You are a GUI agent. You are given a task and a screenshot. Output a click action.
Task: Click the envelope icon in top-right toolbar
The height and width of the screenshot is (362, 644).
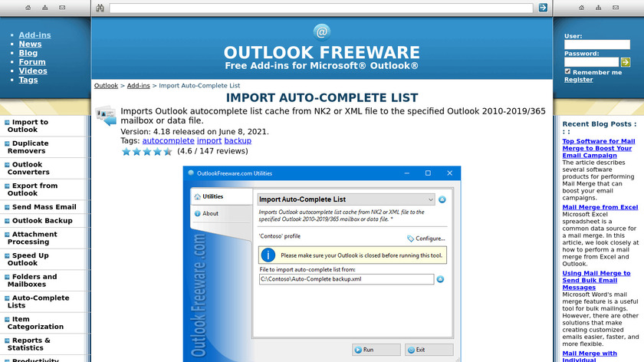tap(615, 8)
